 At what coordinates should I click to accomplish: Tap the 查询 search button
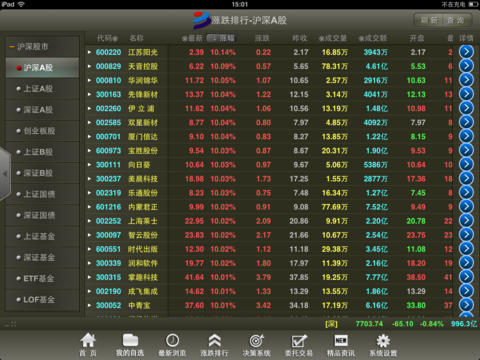(x=456, y=20)
